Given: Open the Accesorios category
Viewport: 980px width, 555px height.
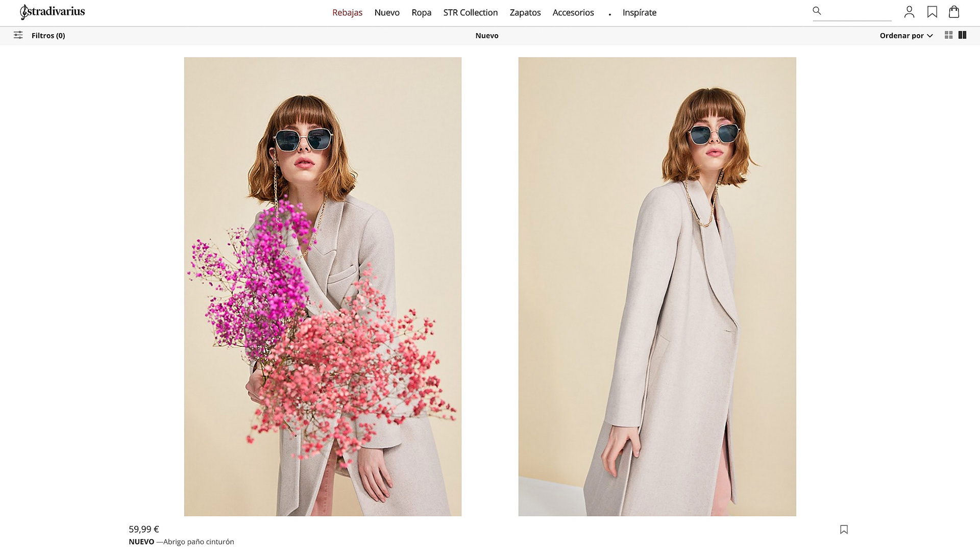Looking at the screenshot, I should click(573, 13).
